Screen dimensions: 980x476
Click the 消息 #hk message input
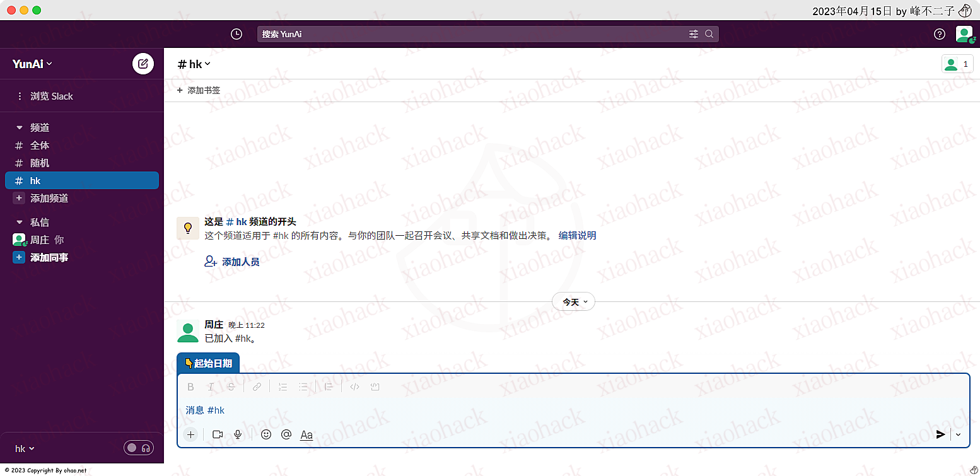pos(573,410)
